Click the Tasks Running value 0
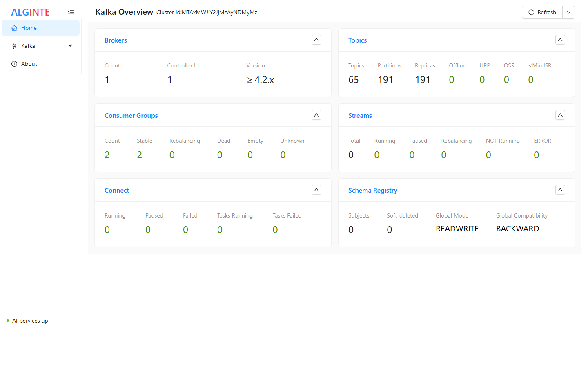The height and width of the screenshot is (368, 588). coord(220,230)
